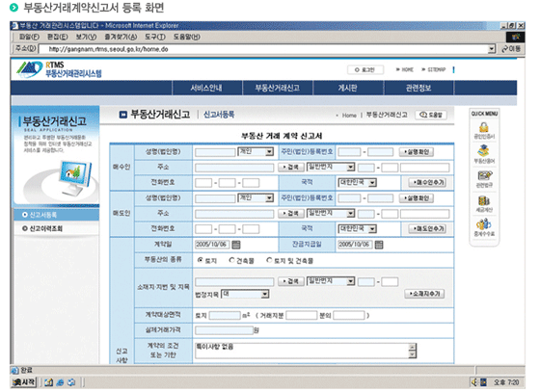Click the 이동 go button beside address bar

tap(511, 49)
